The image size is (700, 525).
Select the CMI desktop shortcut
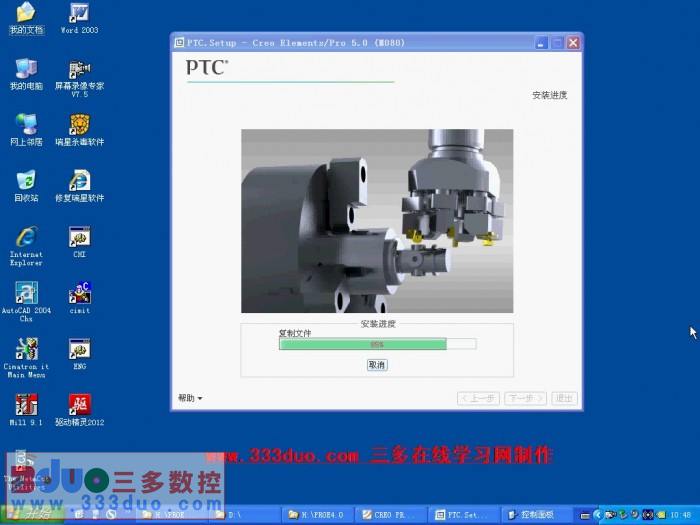click(x=79, y=242)
